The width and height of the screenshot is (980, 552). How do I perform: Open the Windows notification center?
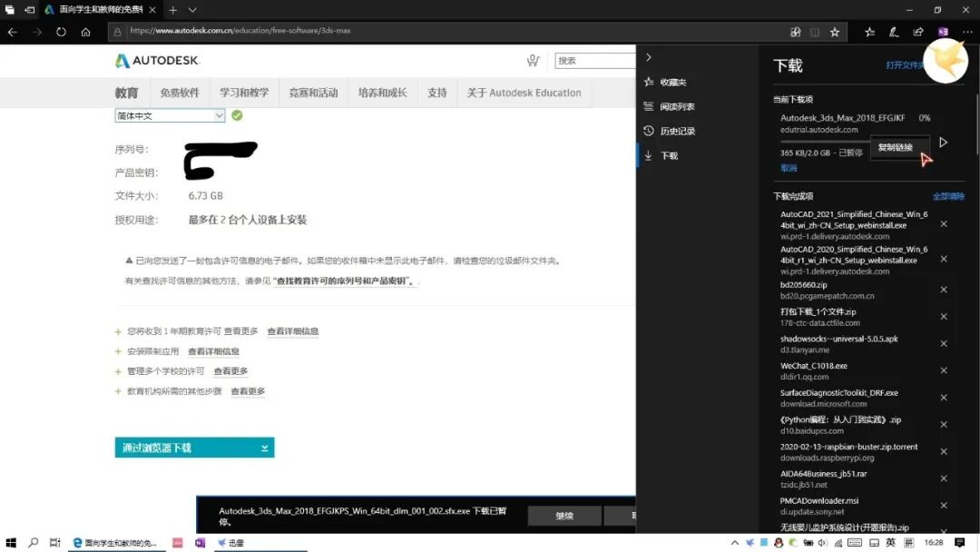(959, 543)
